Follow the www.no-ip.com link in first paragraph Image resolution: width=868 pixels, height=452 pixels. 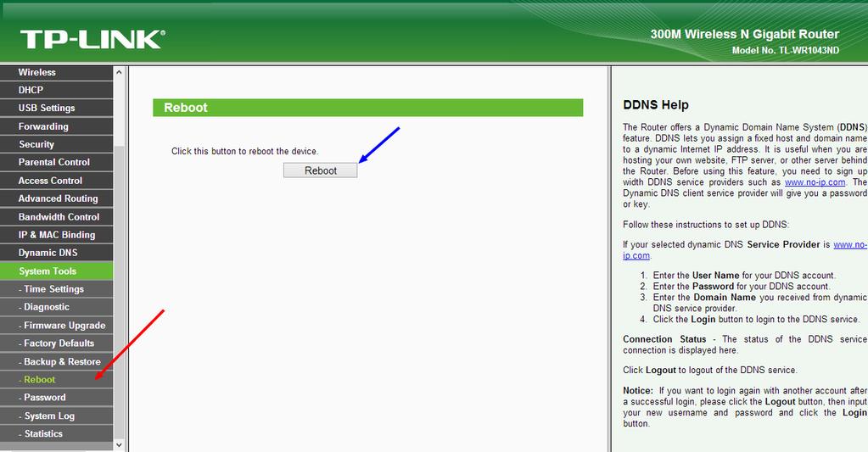[815, 182]
